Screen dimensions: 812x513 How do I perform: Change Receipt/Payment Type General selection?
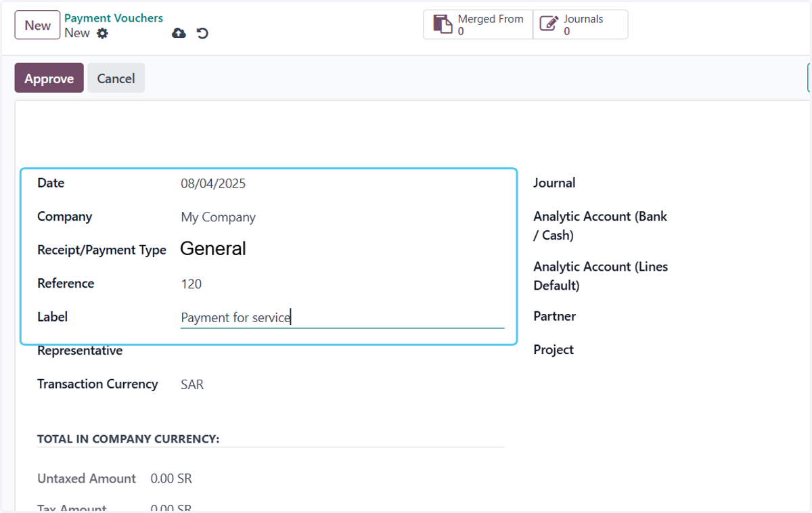[x=342, y=249]
